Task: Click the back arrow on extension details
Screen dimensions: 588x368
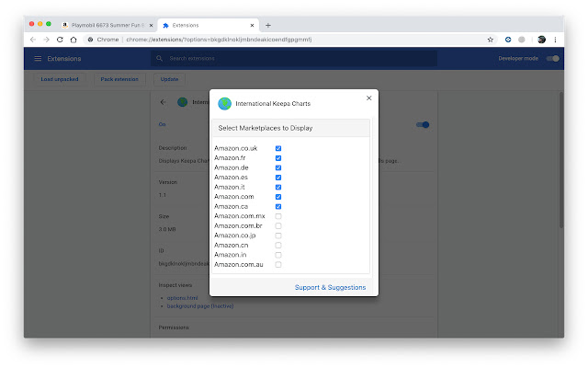Action: [163, 102]
